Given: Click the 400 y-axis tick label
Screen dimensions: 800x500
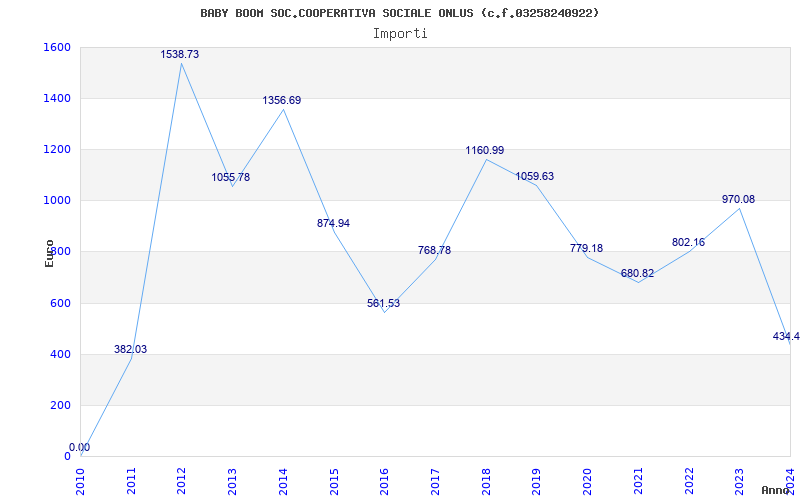Looking at the screenshot, I should tap(61, 355).
